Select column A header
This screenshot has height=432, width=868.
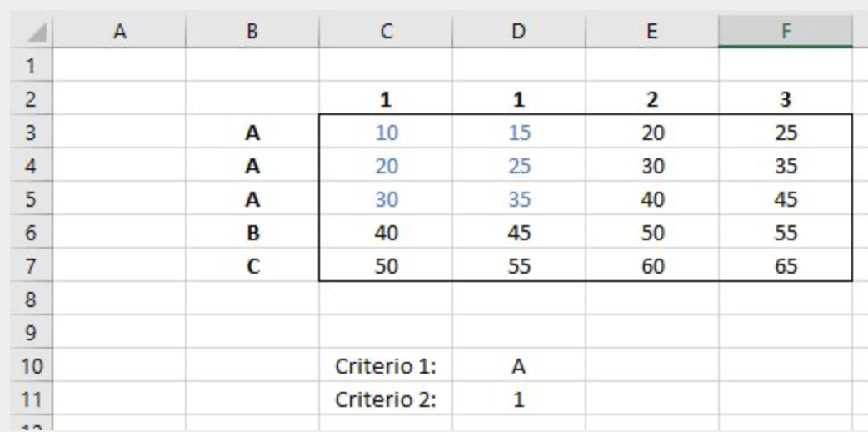pos(118,32)
